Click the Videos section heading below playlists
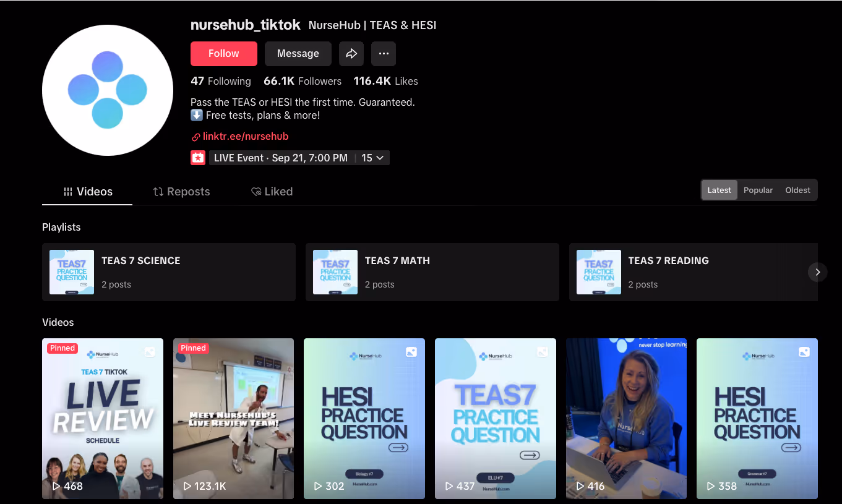This screenshot has height=504, width=842. tap(58, 322)
